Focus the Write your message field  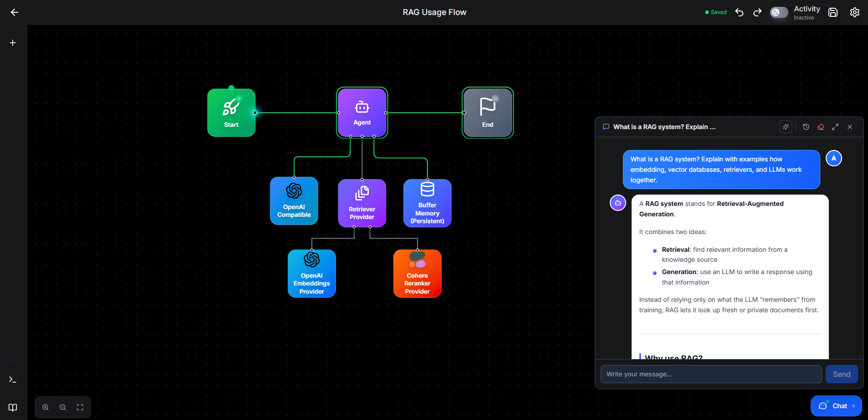pyautogui.click(x=711, y=374)
